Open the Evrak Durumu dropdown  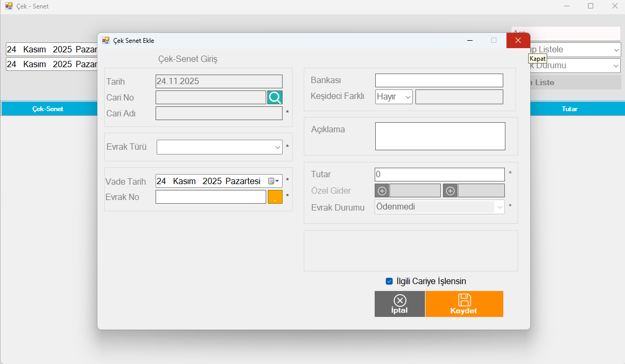pos(439,207)
